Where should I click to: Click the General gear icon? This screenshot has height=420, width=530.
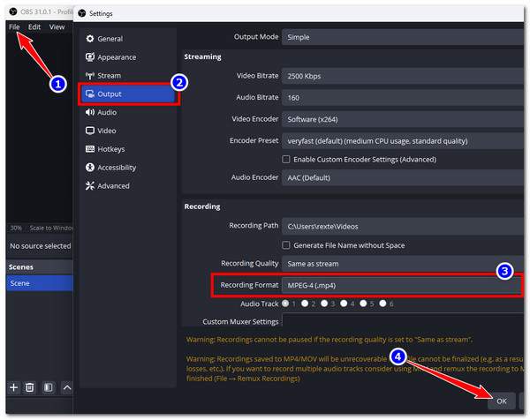90,39
